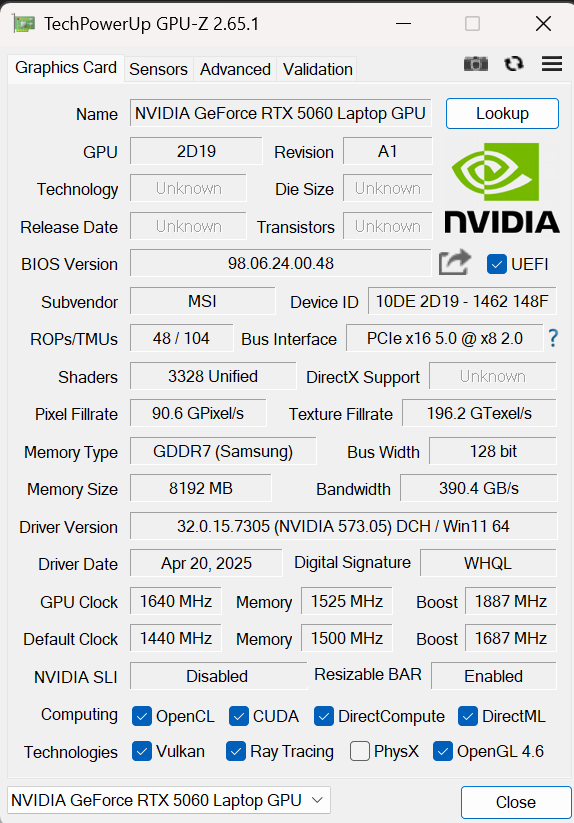Toggle the UEFI checkbox
Screen dimensions: 574x823
[x=496, y=264]
